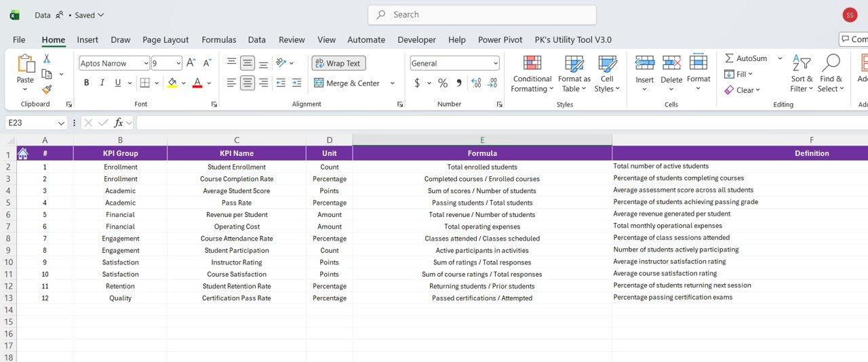
Task: Toggle Bold formatting
Action: [x=86, y=83]
